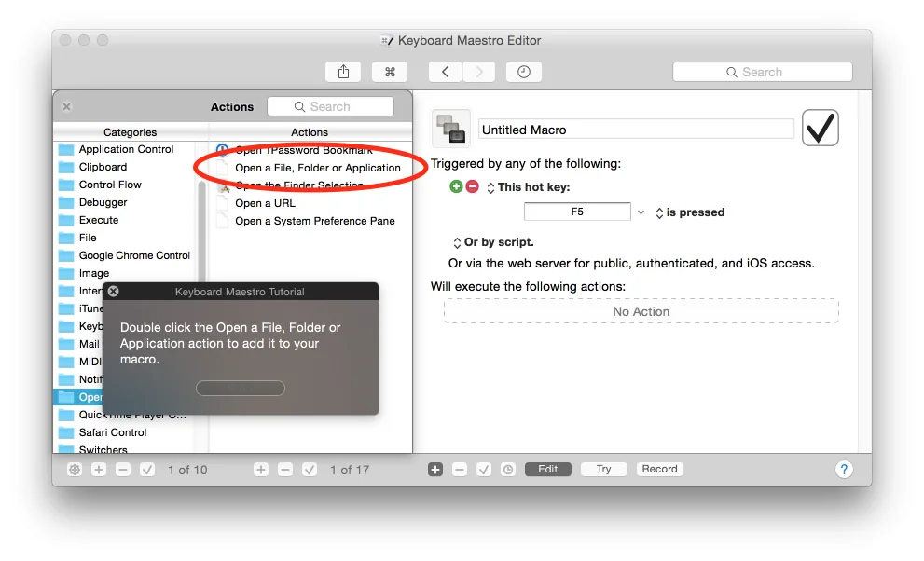Screen dimensions: 924x561
Task: Select the Open a URL action
Action: (x=265, y=203)
